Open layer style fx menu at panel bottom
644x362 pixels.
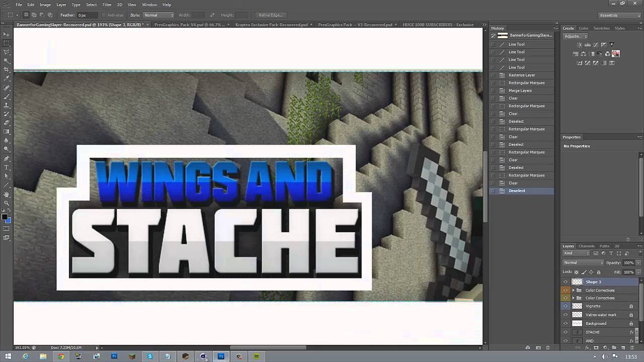pos(587,347)
